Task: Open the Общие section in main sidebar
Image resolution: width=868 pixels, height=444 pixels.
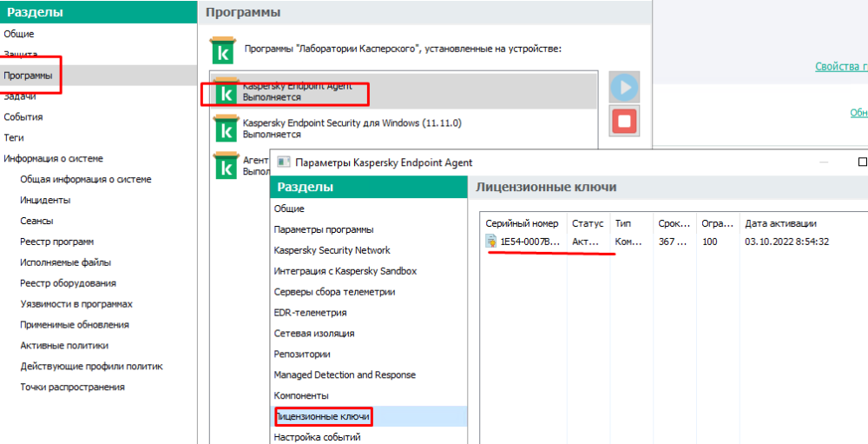Action: [x=19, y=34]
